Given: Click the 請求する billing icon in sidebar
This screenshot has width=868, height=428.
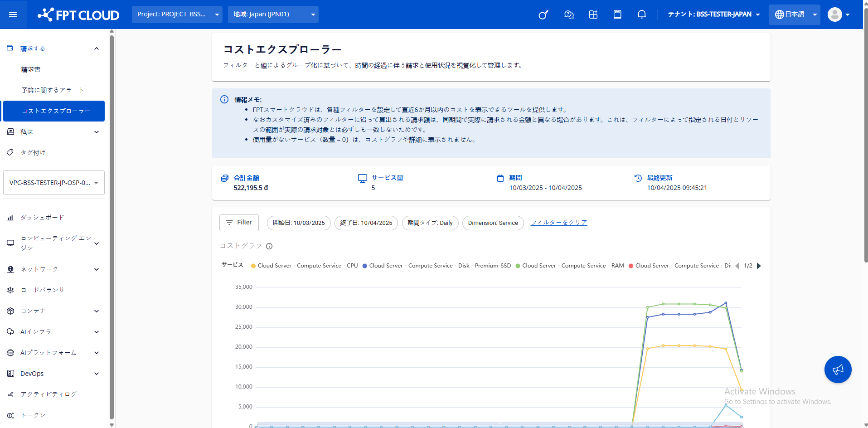Looking at the screenshot, I should [10, 48].
